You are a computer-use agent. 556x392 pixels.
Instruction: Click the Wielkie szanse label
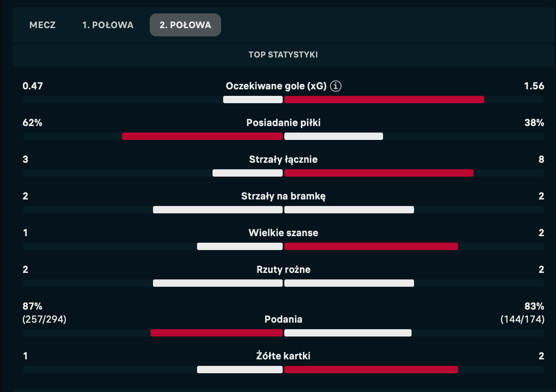[284, 233]
